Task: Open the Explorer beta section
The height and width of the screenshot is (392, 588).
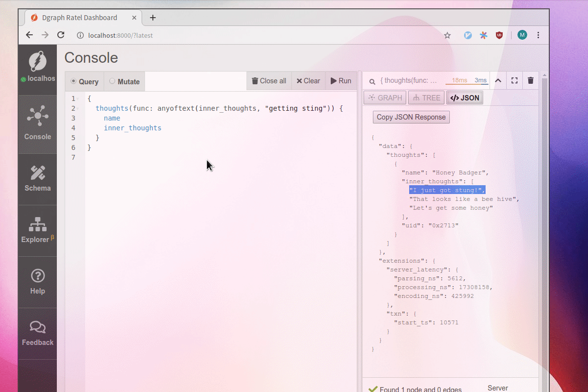Action: (38, 231)
